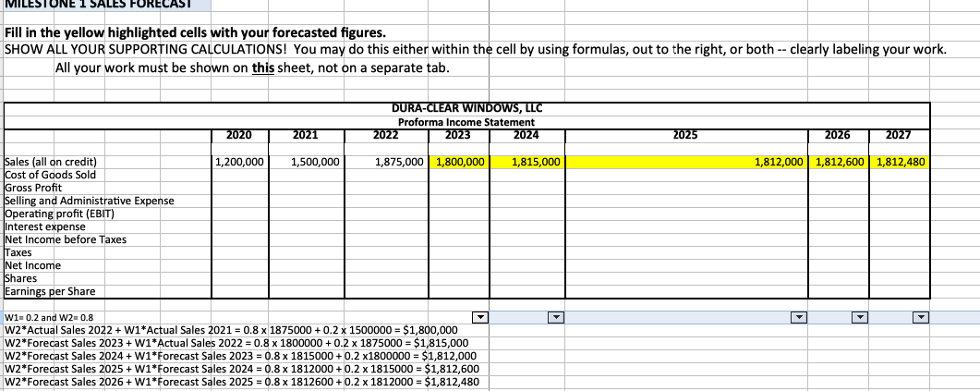Select the 2020 year header cell
This screenshot has height=391, width=980.
[x=239, y=135]
